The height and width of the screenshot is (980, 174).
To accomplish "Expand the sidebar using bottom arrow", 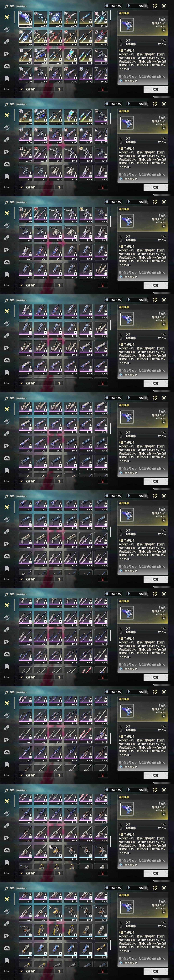I will pyautogui.click(x=7, y=89).
